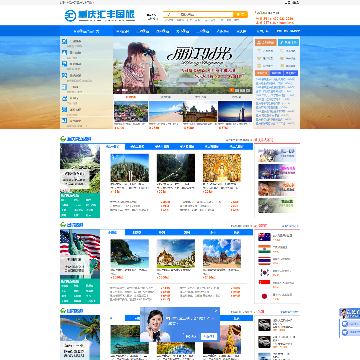Viewport: 360px width, 360px height.
Task: Open the golden Buddha statues tour thumbnail
Action: click(x=222, y=168)
